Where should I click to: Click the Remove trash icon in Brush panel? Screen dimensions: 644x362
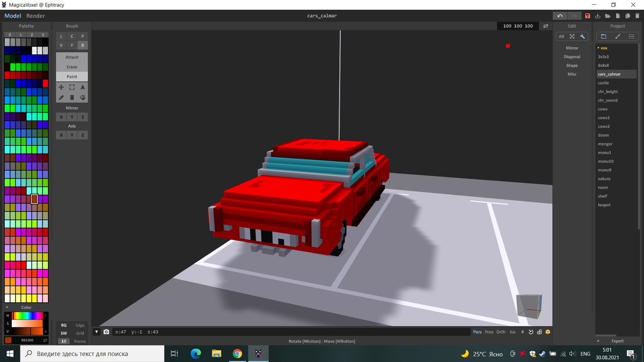tap(72, 98)
